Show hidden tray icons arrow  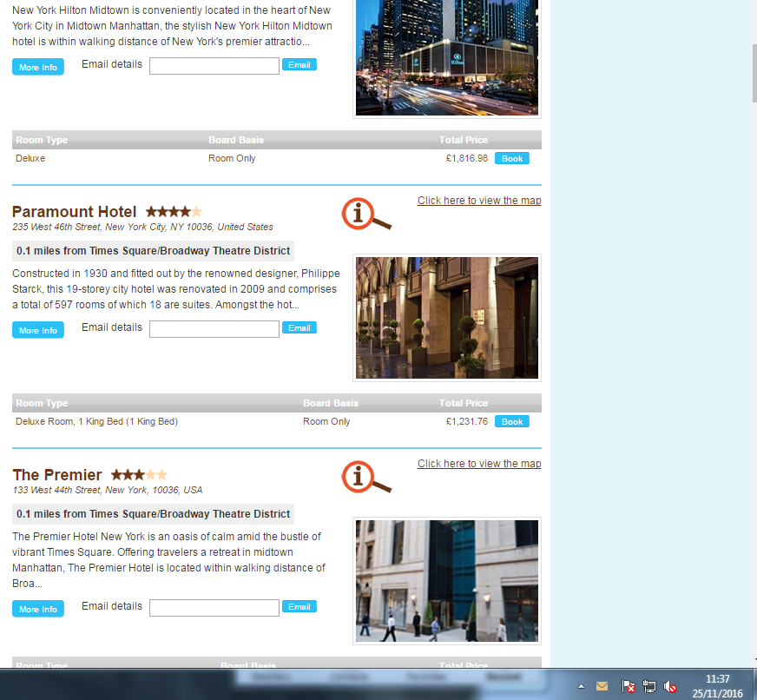point(582,686)
